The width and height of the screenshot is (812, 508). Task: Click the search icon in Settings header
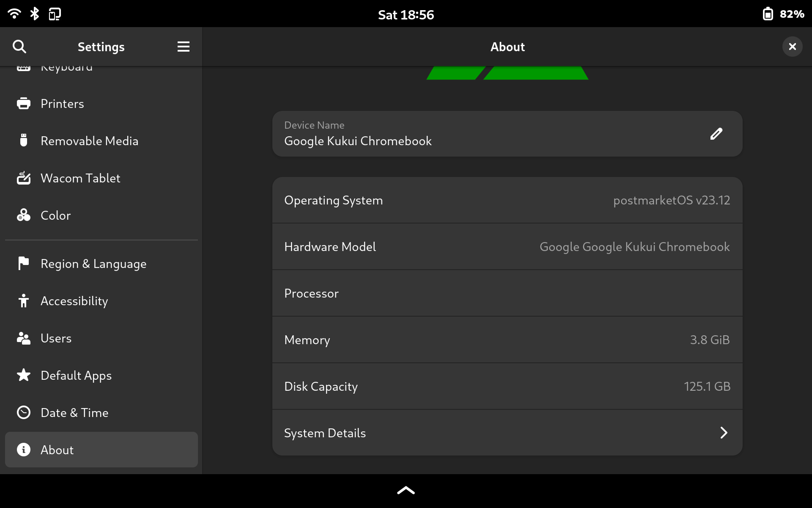click(19, 47)
